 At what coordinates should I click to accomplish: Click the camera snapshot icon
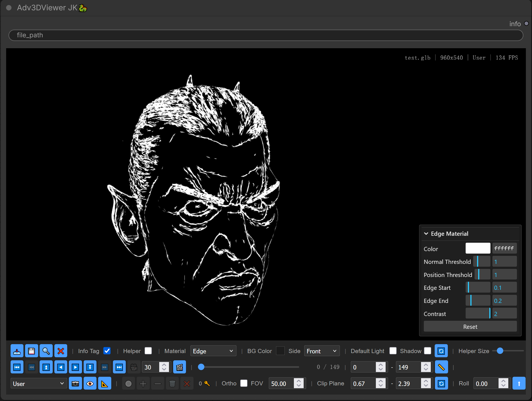(x=75, y=384)
